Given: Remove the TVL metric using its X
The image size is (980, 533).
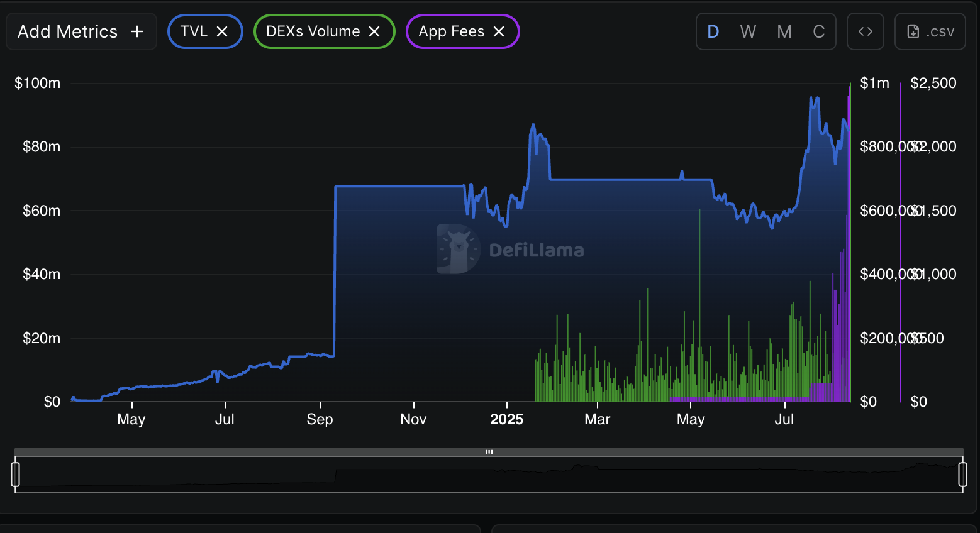Looking at the screenshot, I should (222, 31).
